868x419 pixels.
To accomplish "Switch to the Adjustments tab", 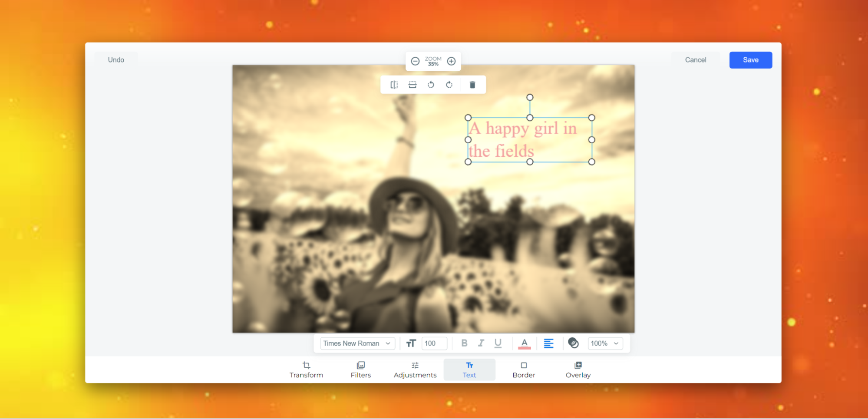I will point(415,370).
